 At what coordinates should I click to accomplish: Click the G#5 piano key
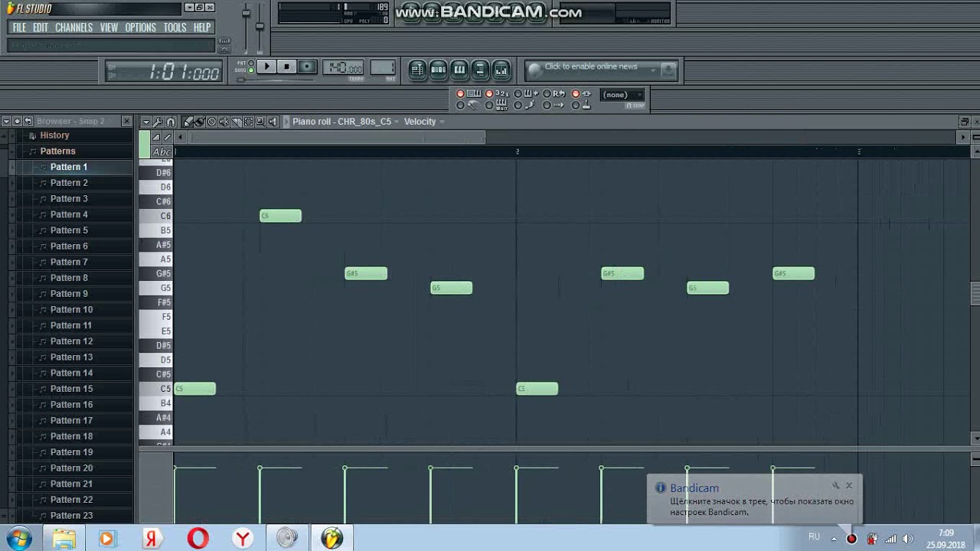click(156, 273)
